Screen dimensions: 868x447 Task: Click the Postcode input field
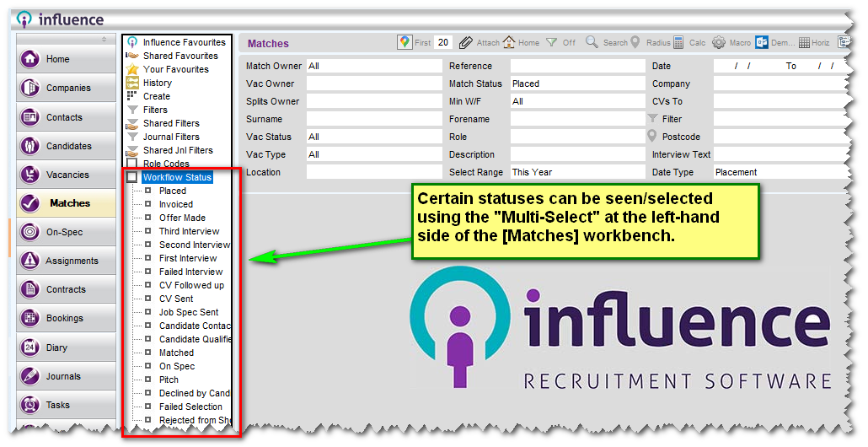pos(782,137)
